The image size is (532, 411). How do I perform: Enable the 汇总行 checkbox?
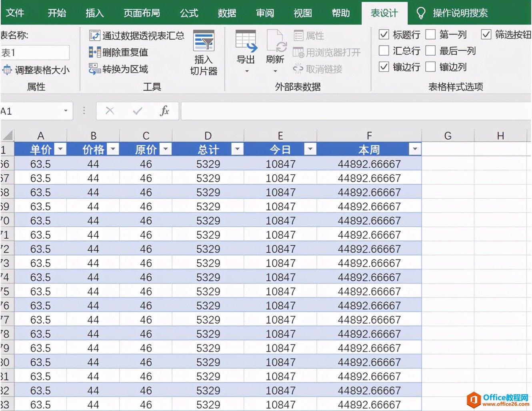click(x=384, y=50)
